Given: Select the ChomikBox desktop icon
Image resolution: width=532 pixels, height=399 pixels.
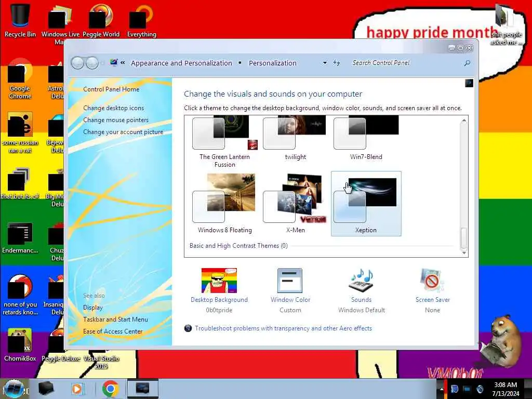Looking at the screenshot, I should tap(20, 345).
